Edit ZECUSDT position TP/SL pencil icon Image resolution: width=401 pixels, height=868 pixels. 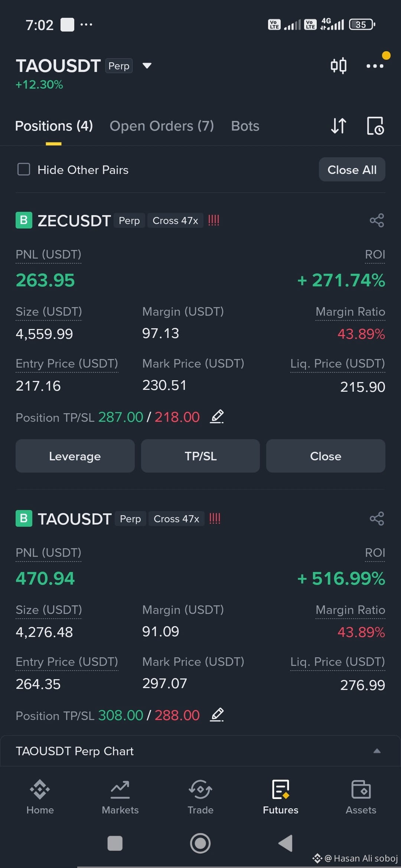tap(217, 417)
